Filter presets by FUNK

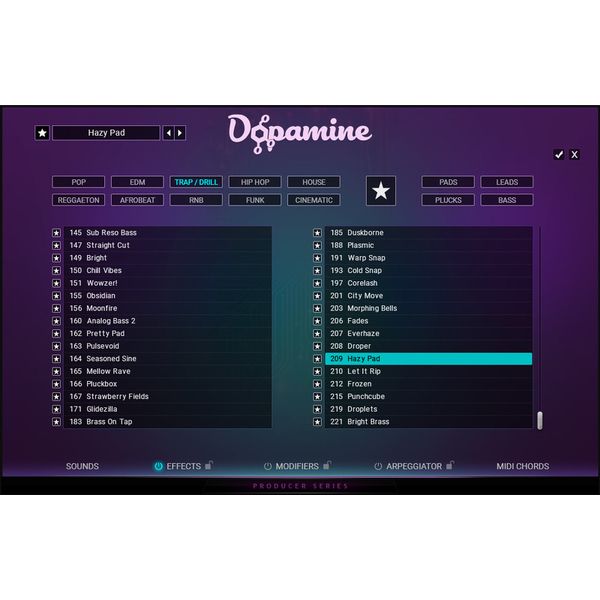255,200
